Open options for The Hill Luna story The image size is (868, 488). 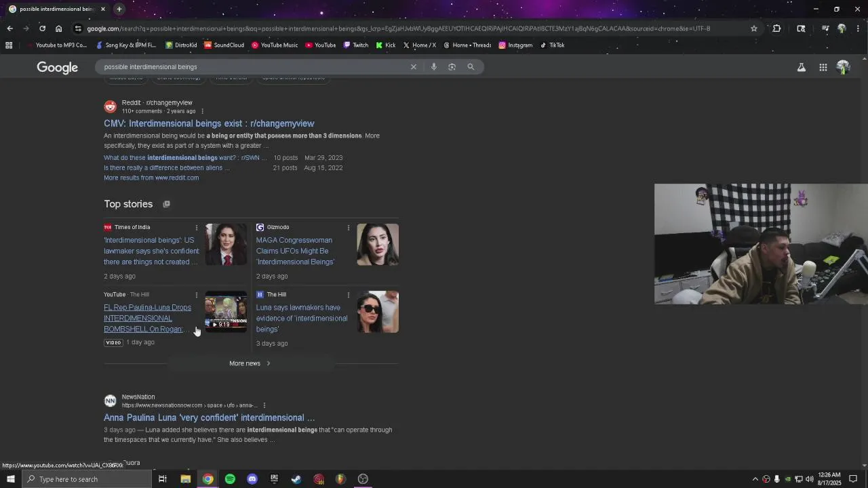tap(349, 295)
